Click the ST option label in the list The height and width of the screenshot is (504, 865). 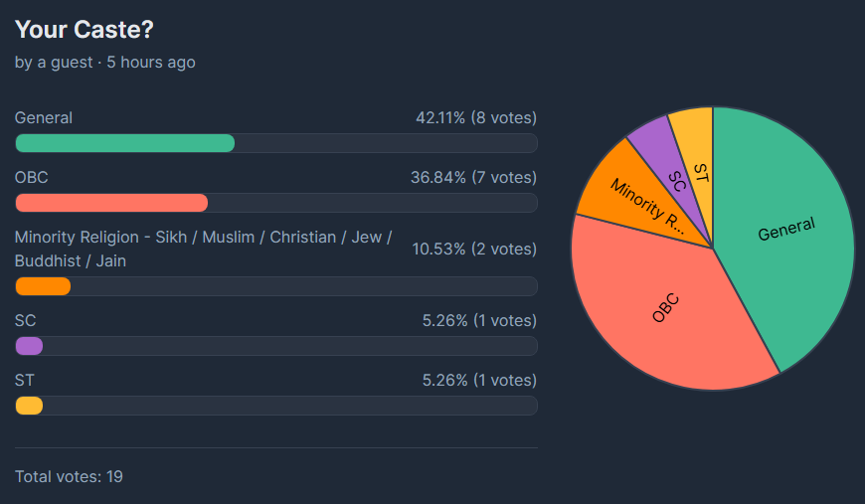click(x=25, y=380)
